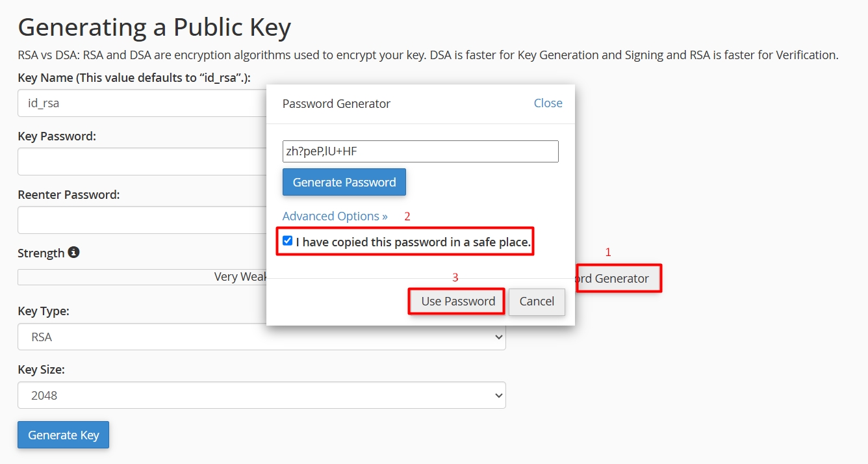The image size is (868, 464).
Task: Click the Use Password button
Action: coord(457,302)
